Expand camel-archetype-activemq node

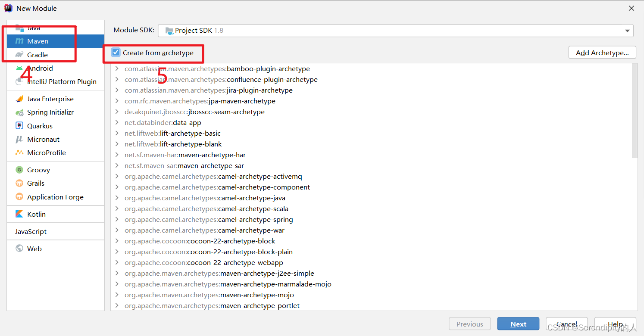(x=117, y=176)
